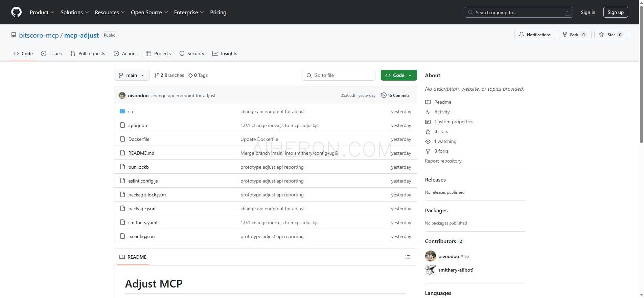Open the mcp-adjust repository link
Screen dimensions: 644x298
(82, 35)
